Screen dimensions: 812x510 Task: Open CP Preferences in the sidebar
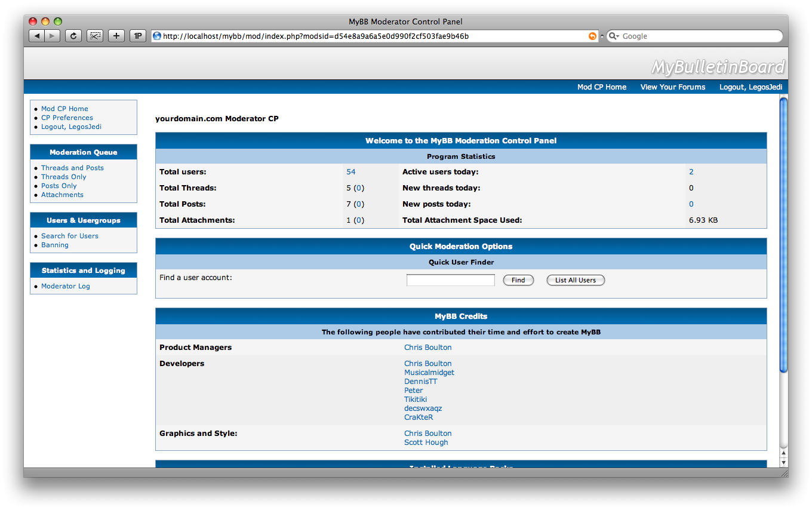(x=67, y=118)
